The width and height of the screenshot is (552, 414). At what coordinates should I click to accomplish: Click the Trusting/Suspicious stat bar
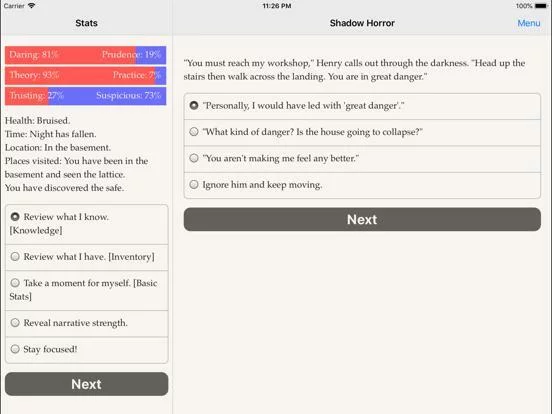(86, 96)
